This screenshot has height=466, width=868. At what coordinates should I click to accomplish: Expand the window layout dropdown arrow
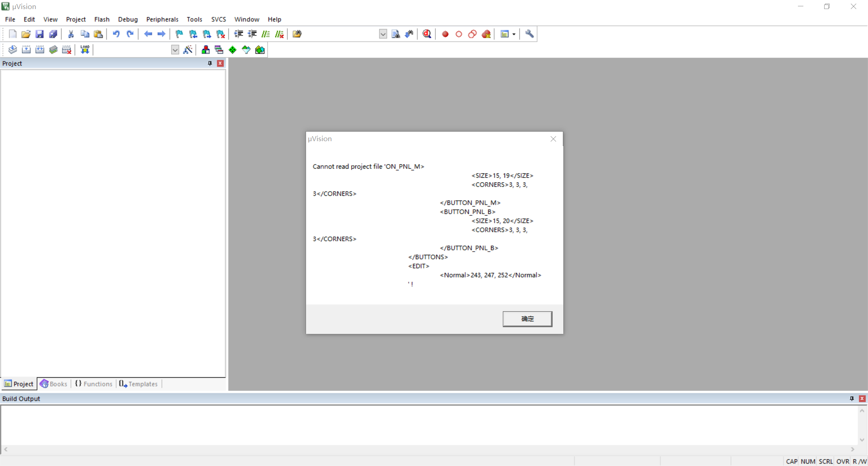(514, 34)
